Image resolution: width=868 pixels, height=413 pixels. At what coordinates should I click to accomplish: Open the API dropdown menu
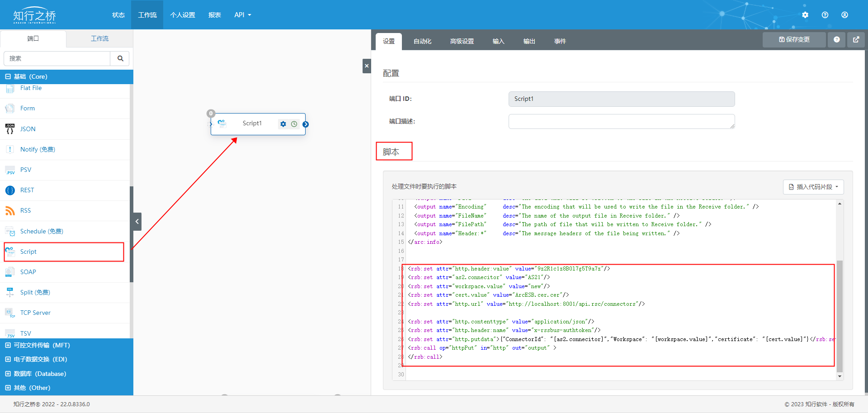point(243,15)
